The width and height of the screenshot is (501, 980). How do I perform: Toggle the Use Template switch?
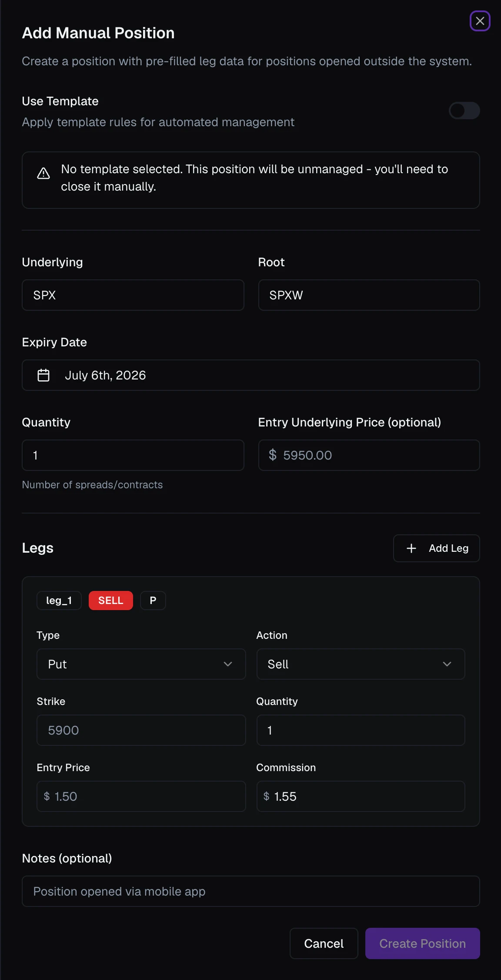(464, 111)
